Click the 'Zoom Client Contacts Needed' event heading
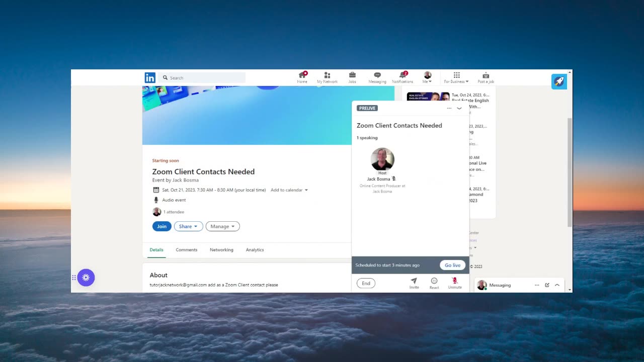Image resolution: width=644 pixels, height=362 pixels. coord(203,171)
